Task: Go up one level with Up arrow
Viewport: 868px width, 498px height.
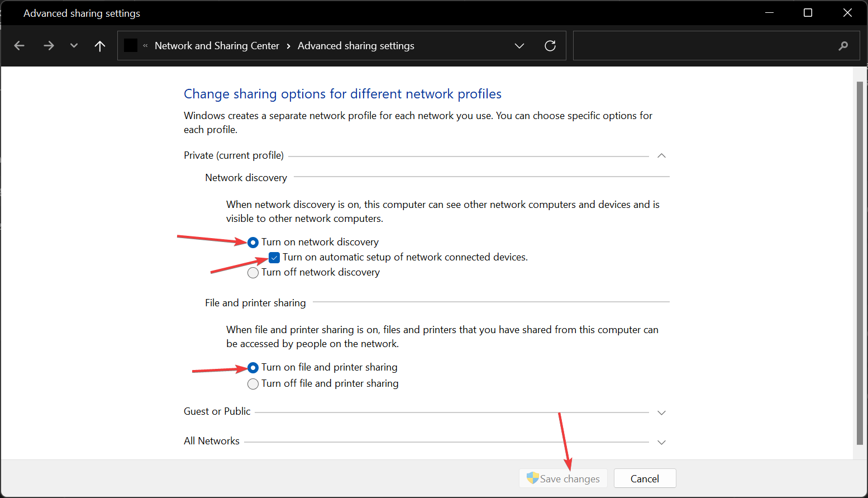Action: tap(100, 46)
